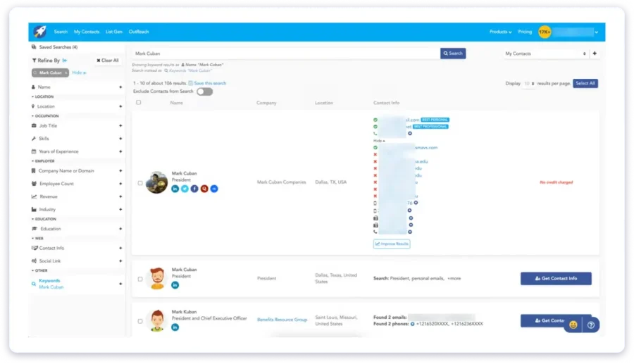Image resolution: width=634 pixels, height=364 pixels.
Task: Click Keywords "Mark Cuban" search-instead link
Action: [187, 70]
